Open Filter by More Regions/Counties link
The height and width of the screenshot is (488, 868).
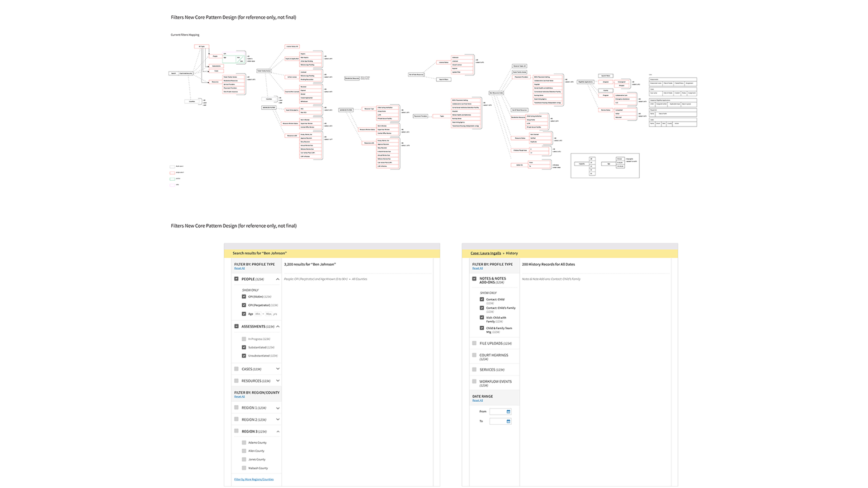pyautogui.click(x=254, y=479)
